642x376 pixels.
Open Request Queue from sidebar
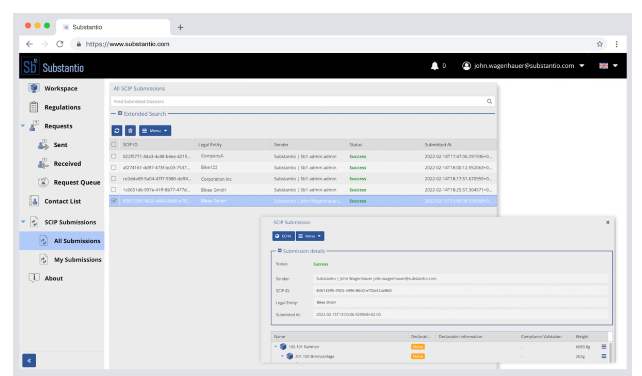pos(77,182)
